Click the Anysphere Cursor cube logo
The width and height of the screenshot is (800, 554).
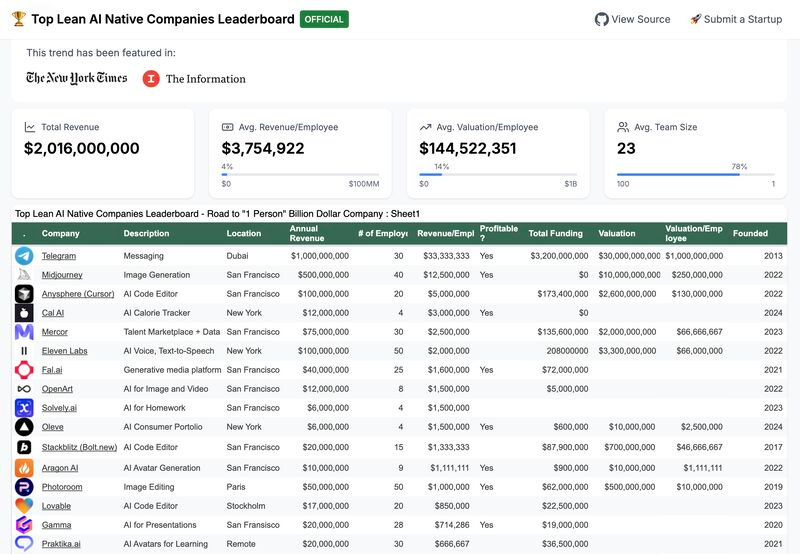click(x=24, y=294)
